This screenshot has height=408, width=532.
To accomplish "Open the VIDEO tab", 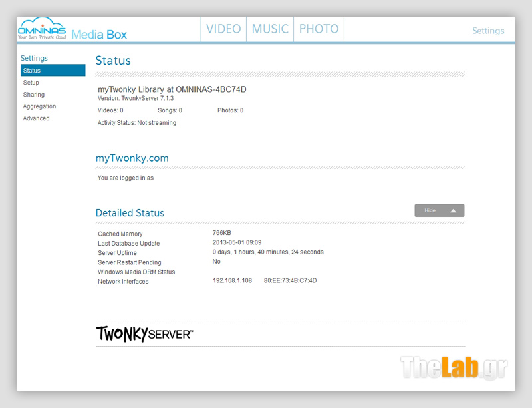I will point(223,29).
